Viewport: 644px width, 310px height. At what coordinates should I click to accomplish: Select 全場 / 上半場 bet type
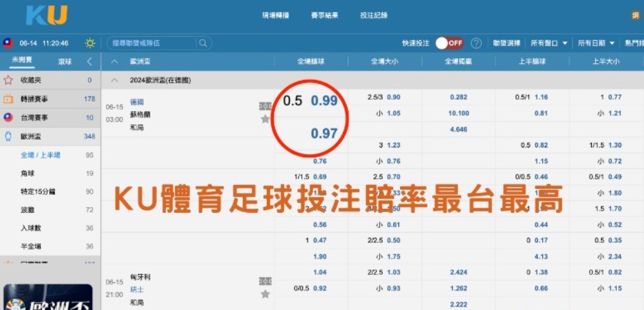coord(40,155)
